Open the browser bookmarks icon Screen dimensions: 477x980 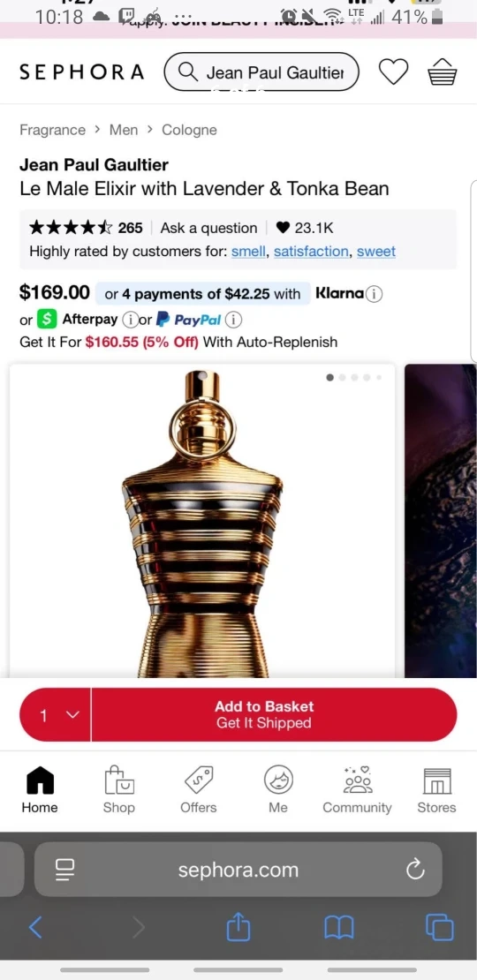339,928
